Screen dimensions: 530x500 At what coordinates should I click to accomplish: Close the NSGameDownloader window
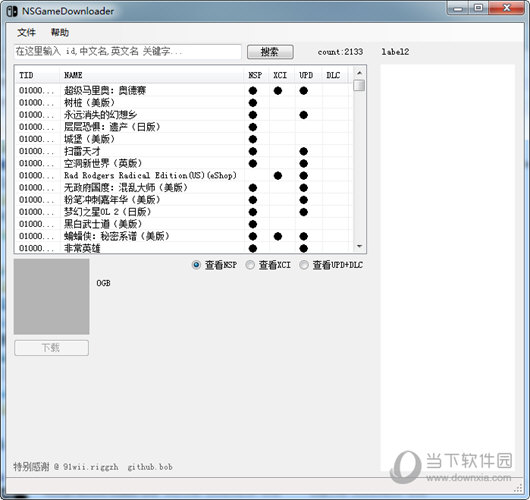click(x=506, y=8)
